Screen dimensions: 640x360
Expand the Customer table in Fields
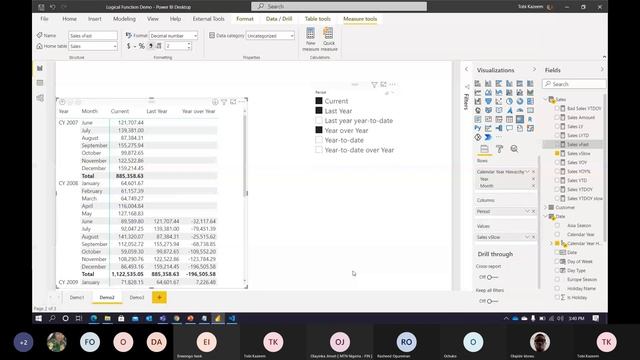[546, 207]
